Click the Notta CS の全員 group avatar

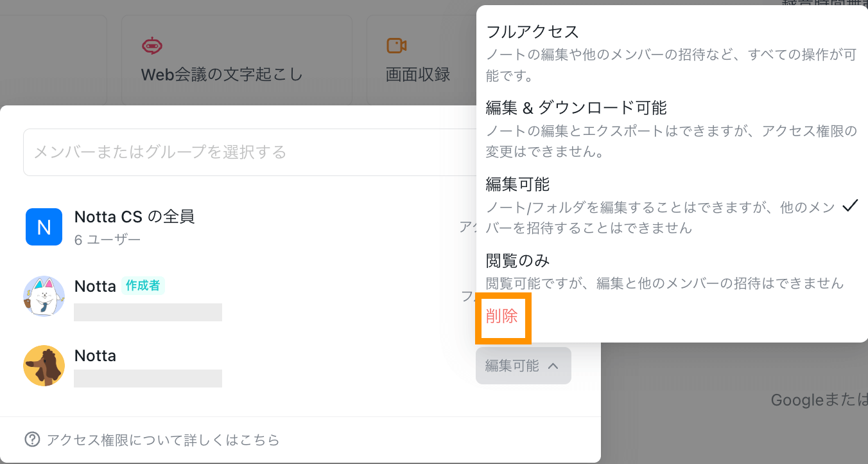click(44, 227)
